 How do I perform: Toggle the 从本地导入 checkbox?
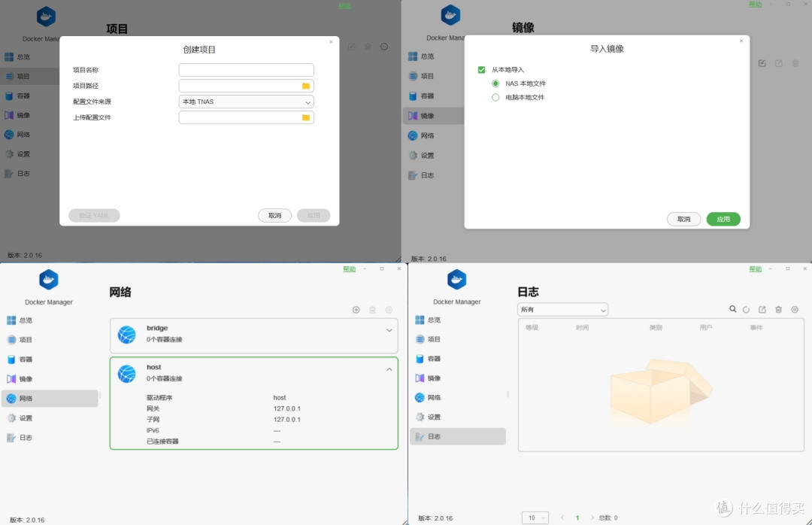pyautogui.click(x=482, y=69)
